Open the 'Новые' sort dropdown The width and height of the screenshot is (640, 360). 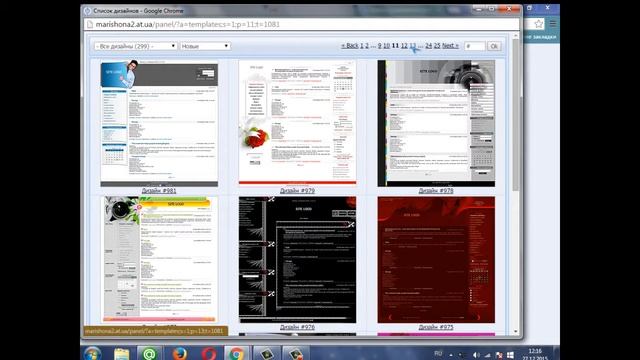tap(205, 46)
